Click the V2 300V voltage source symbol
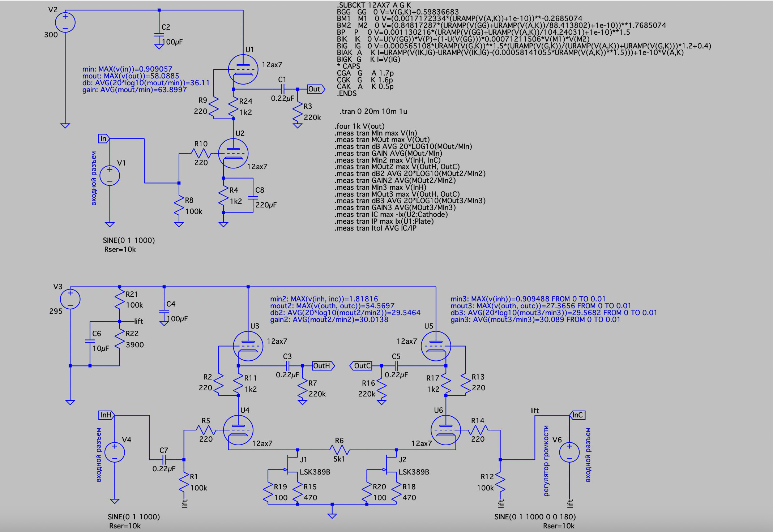 click(65, 22)
